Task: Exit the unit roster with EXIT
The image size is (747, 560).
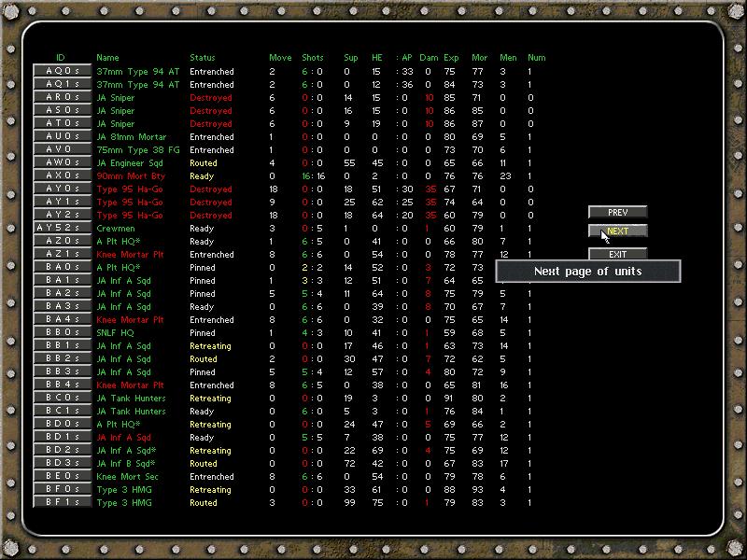Action: (x=617, y=254)
